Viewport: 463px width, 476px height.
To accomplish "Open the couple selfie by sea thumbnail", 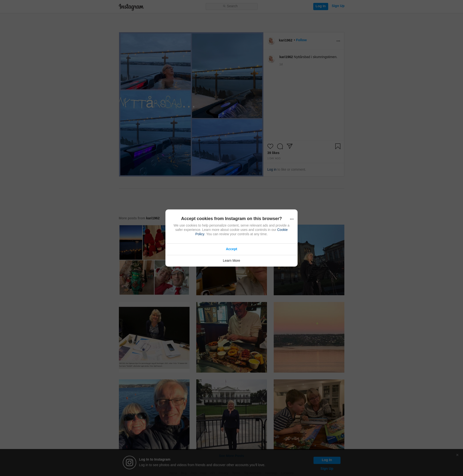I will click(154, 414).
